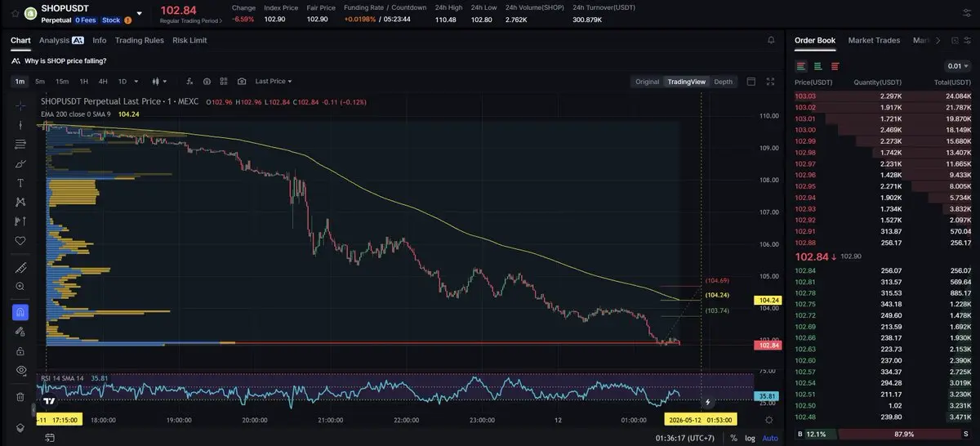
Task: Take a chart snapshot with camera icon
Action: click(242, 82)
